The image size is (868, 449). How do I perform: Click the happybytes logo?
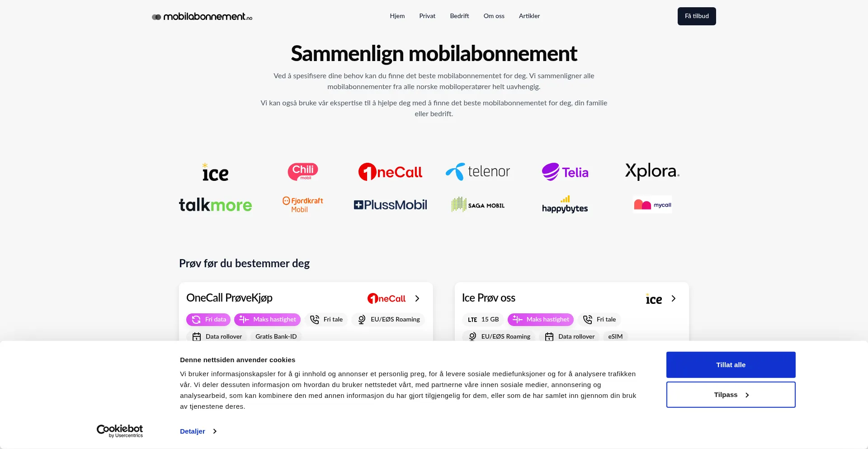565,205
